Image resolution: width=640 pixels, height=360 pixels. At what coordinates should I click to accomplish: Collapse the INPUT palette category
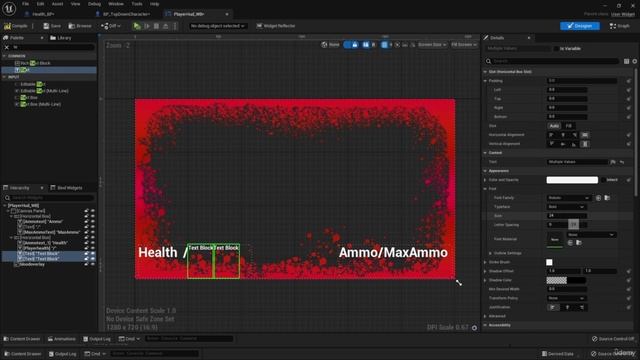[x=4, y=77]
